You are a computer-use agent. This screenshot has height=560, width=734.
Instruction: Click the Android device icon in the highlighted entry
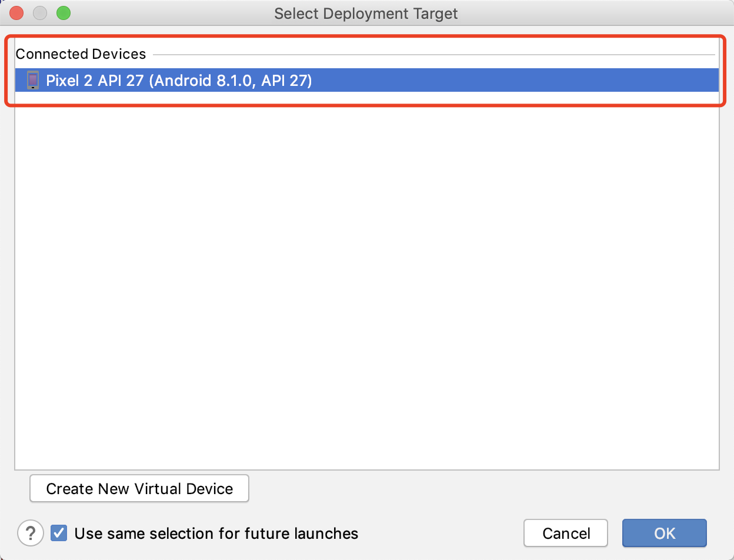point(33,80)
